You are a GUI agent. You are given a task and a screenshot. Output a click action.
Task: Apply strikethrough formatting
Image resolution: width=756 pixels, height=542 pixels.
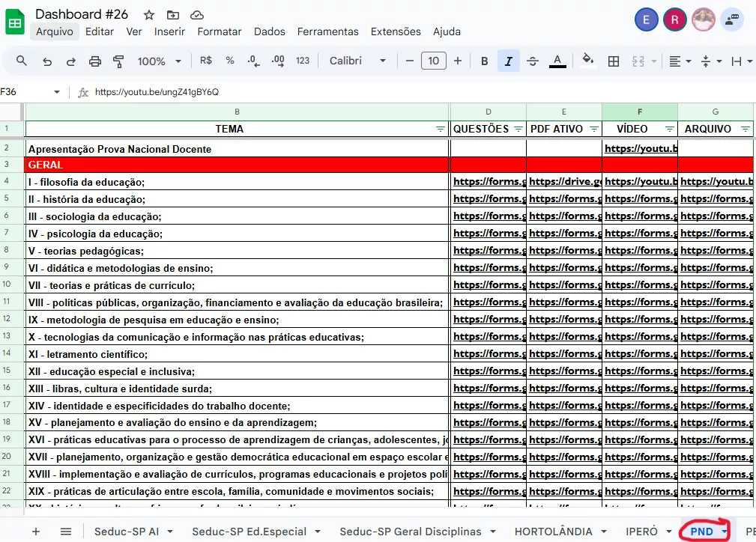point(533,61)
